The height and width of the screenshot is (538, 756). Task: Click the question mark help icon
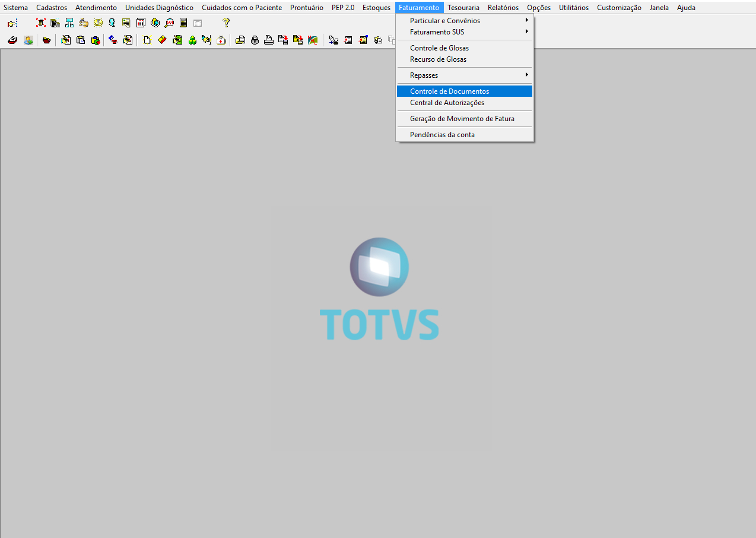pos(225,23)
